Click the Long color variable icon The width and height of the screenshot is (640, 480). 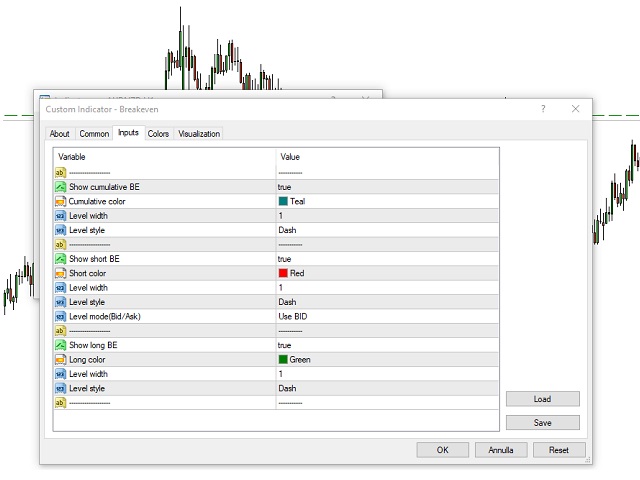pos(61,359)
